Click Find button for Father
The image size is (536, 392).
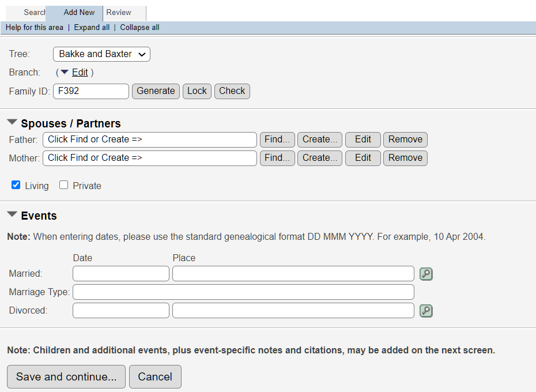click(277, 140)
